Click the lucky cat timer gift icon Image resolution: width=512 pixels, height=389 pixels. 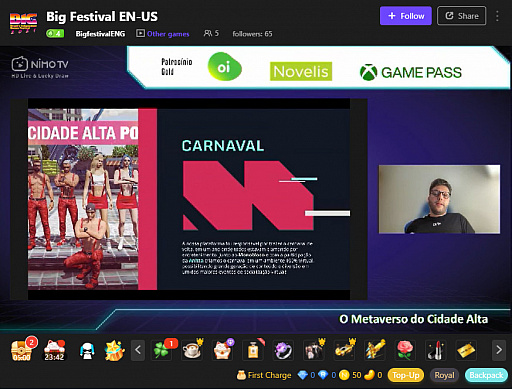tap(54, 350)
